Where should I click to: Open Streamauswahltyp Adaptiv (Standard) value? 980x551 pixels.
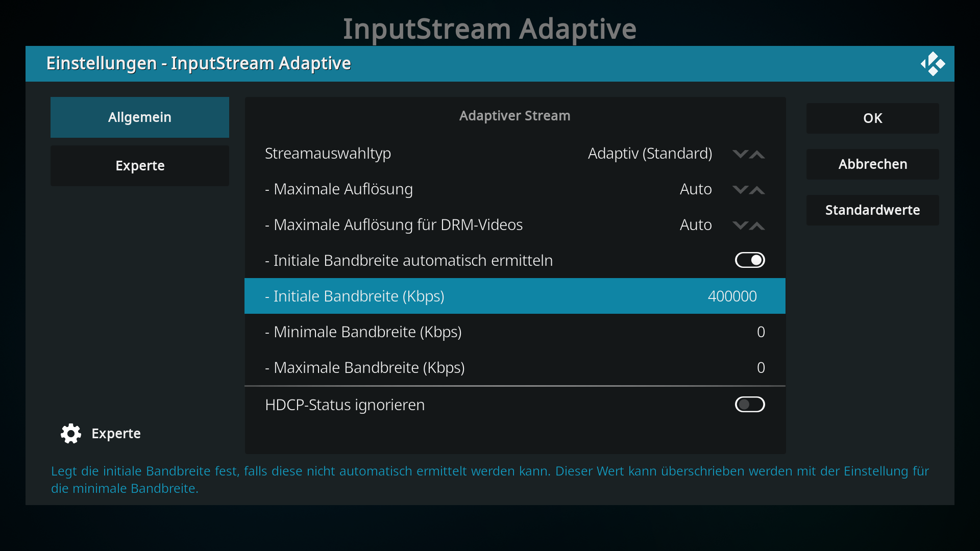point(650,154)
